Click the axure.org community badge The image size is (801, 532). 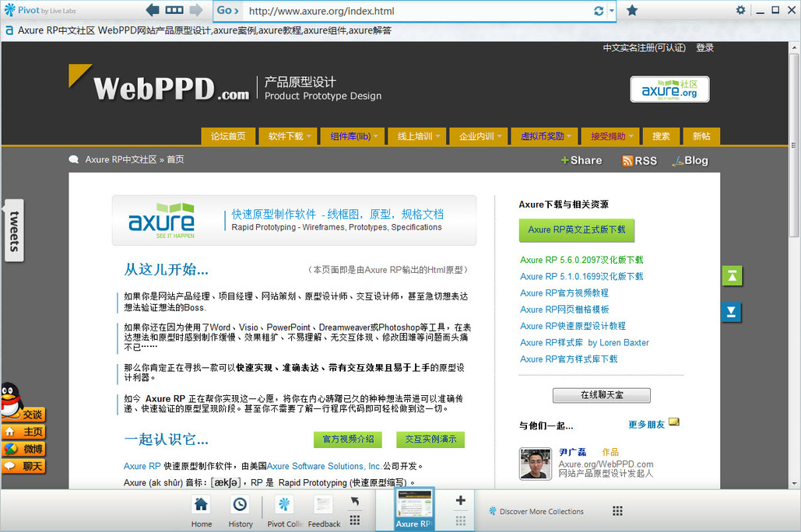pos(669,89)
